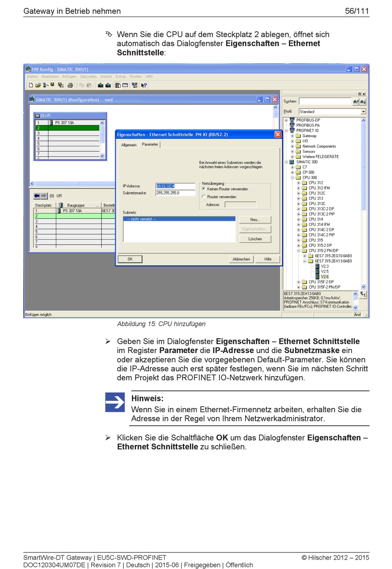Select 'Router verwenden' radio button

click(204, 197)
